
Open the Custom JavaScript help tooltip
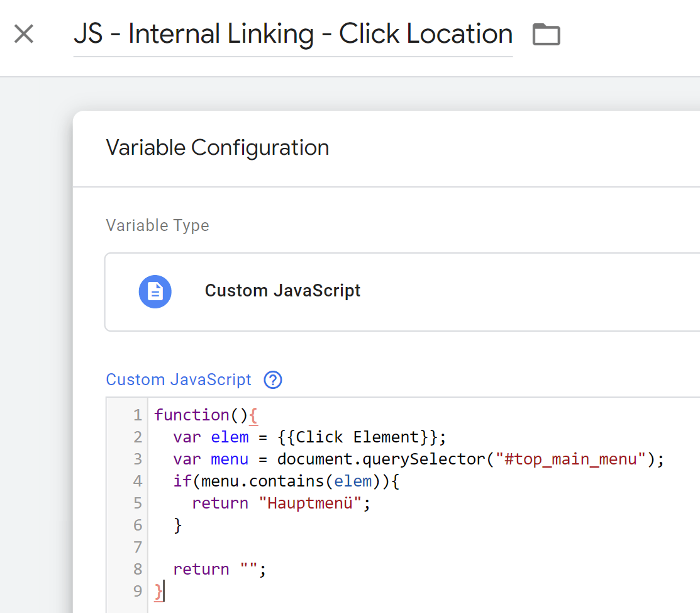click(272, 380)
